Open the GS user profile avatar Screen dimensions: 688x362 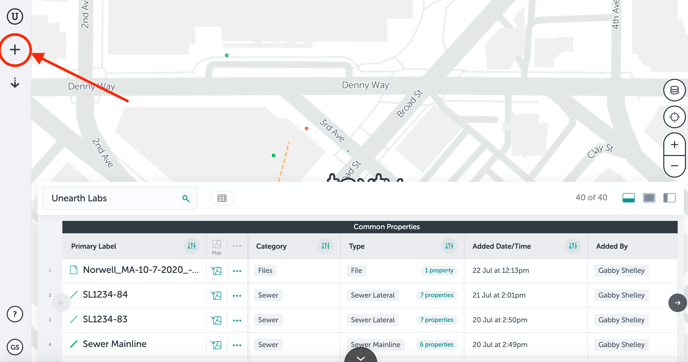coord(15,347)
